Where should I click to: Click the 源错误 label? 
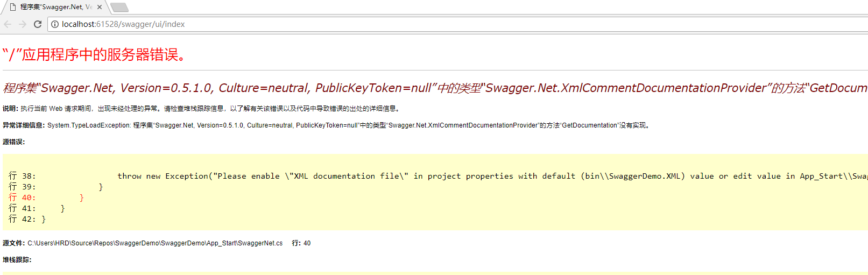click(x=14, y=142)
